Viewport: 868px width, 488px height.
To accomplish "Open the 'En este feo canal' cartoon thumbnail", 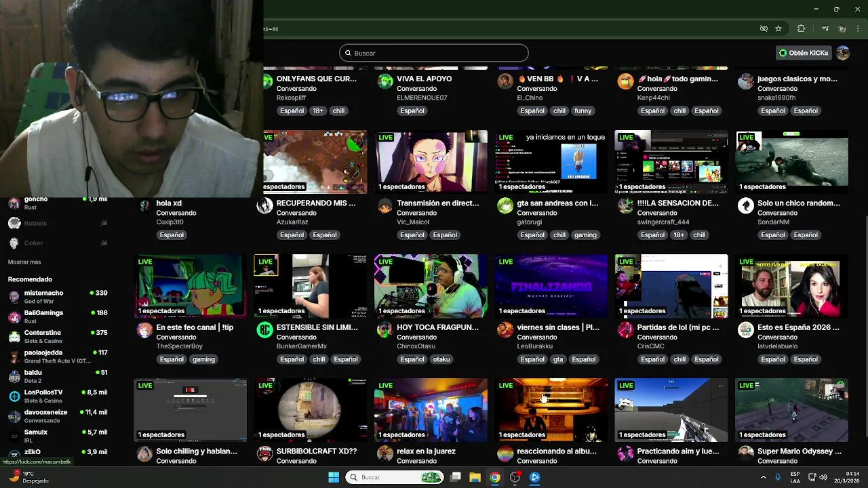I will (191, 286).
